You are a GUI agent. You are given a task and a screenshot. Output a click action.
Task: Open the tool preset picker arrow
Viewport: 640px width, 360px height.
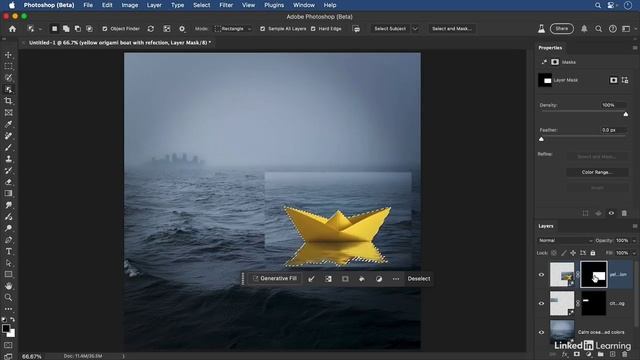tap(40, 29)
